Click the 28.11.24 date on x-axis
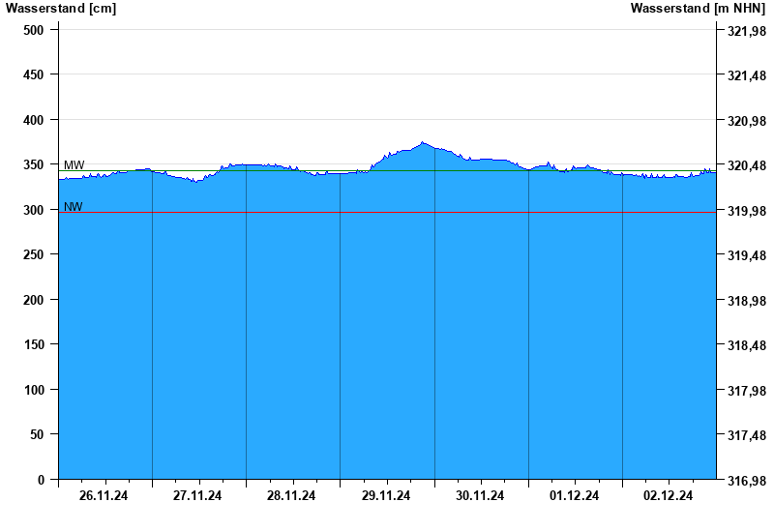774x532 pixels. 291,496
